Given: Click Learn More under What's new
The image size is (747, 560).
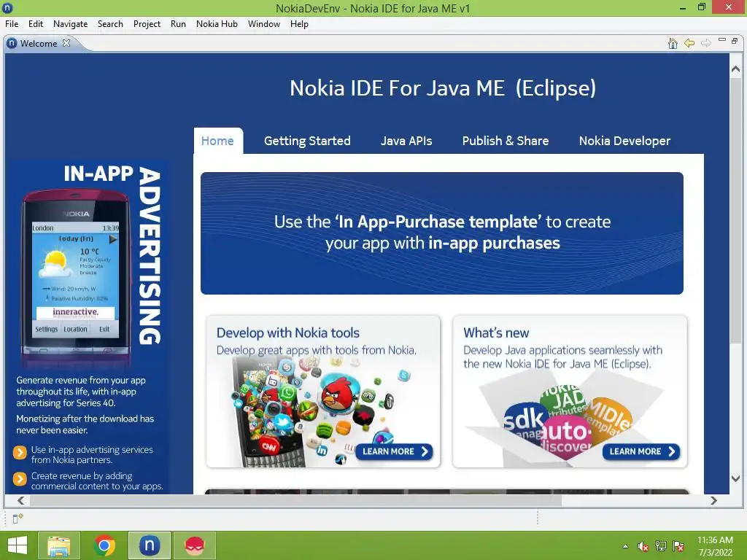Looking at the screenshot, I should click(641, 451).
